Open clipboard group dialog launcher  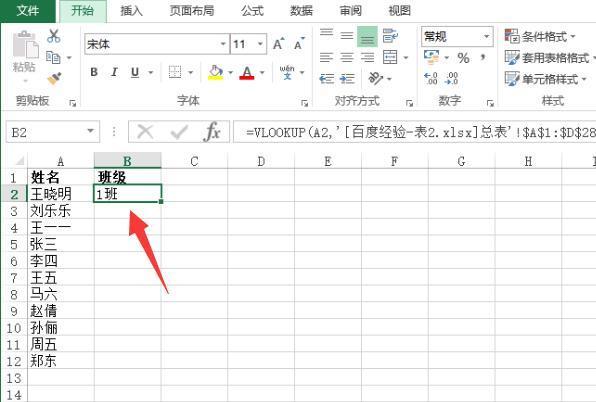[73, 103]
